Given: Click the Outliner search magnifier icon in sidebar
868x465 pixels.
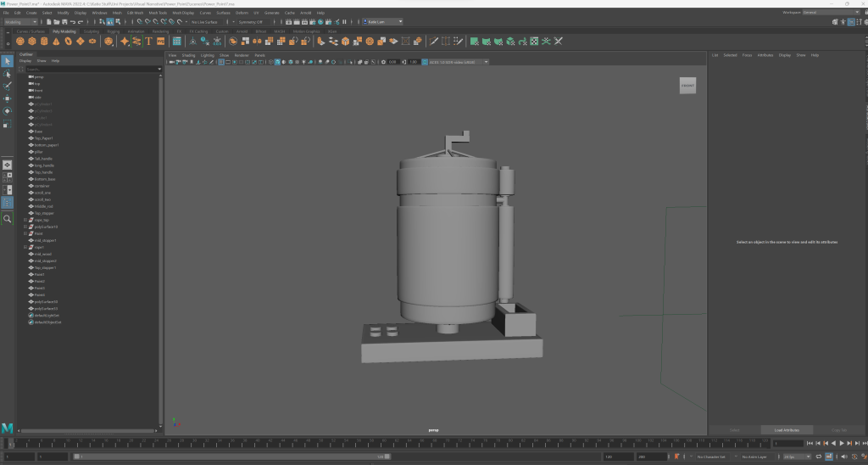Looking at the screenshot, I should coord(8,218).
